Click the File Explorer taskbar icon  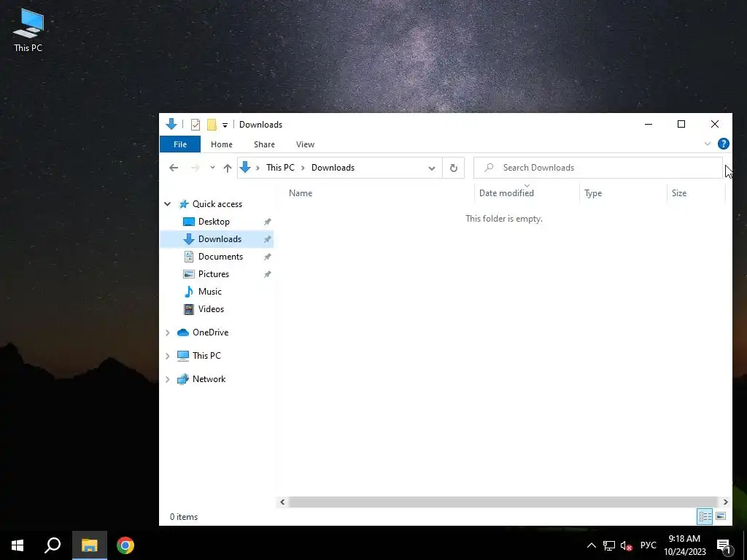point(90,545)
